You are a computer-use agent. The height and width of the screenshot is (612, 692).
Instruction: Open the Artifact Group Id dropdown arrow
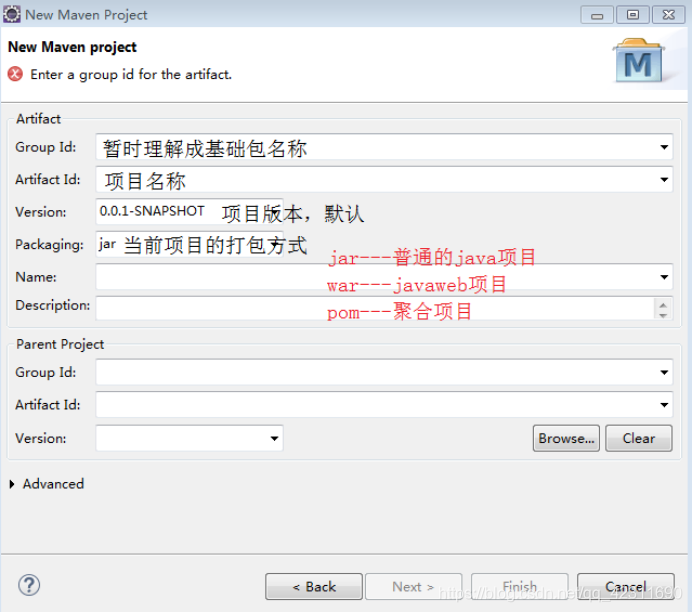[664, 147]
